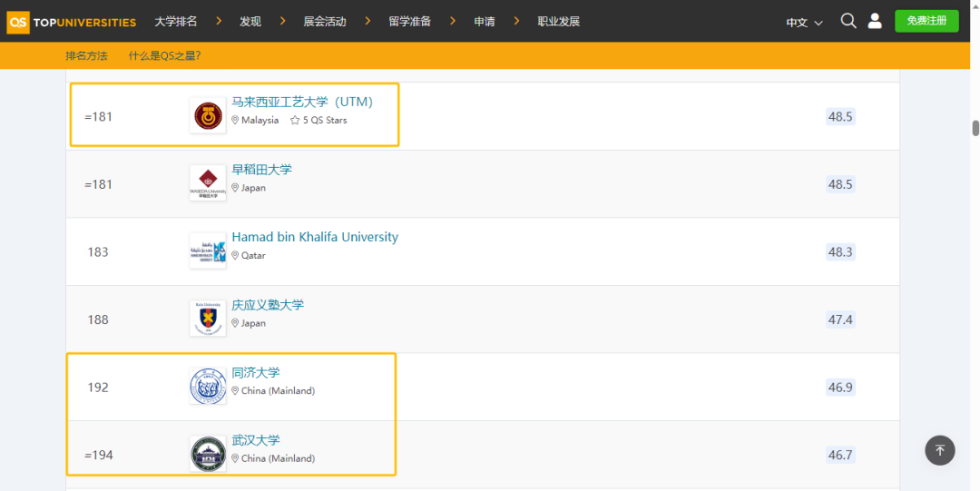Click the scroll-to-top arrow button
Viewport: 980px width, 491px height.
coord(940,450)
